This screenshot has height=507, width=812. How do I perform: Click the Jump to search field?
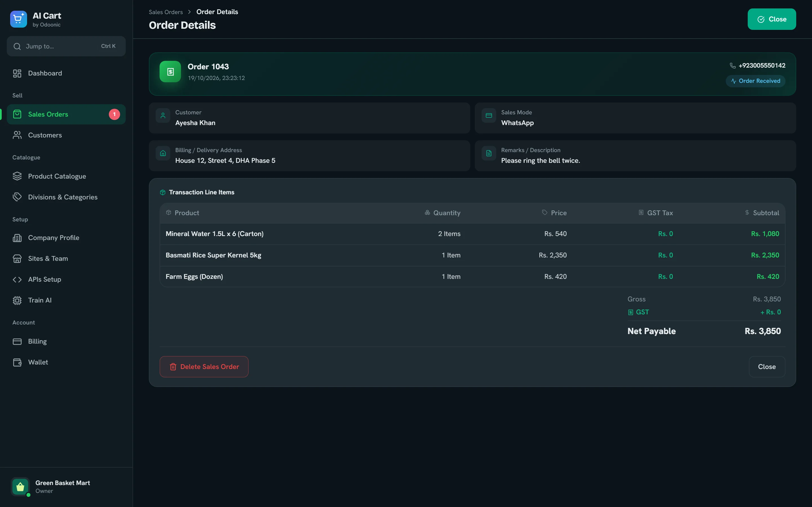[66, 46]
